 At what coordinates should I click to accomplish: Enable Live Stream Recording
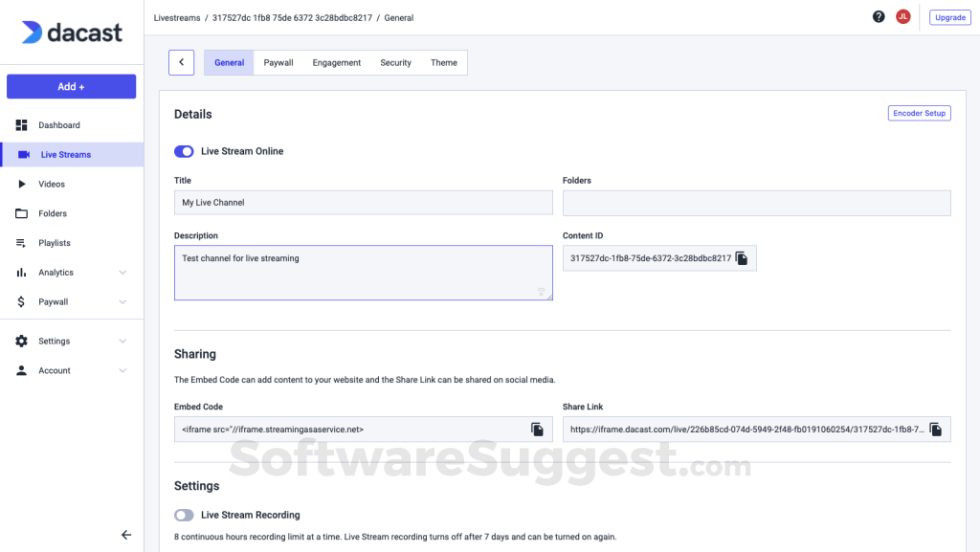point(184,515)
